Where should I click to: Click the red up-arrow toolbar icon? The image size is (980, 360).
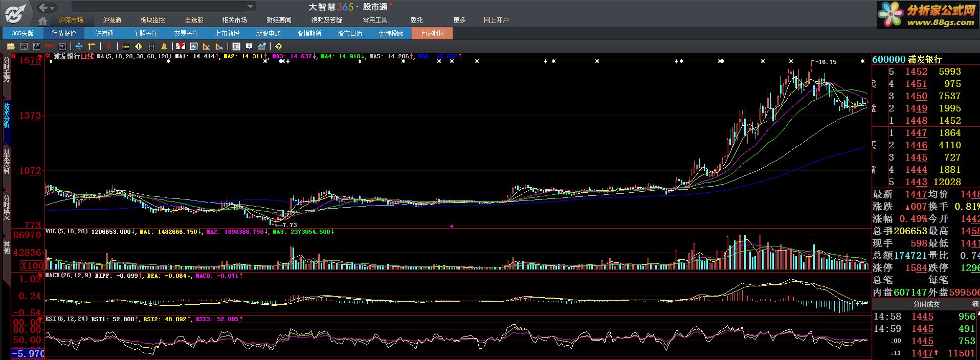tap(108, 46)
